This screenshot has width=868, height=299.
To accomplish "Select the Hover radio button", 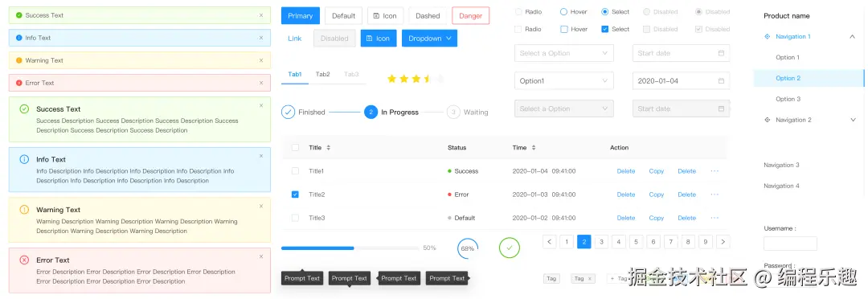I will (564, 11).
